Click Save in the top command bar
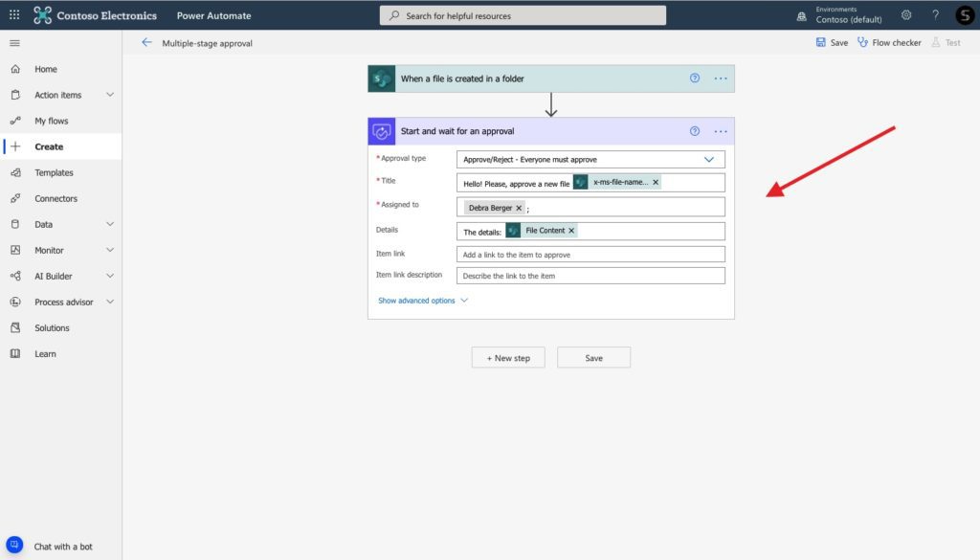This screenshot has width=980, height=560. pyautogui.click(x=832, y=42)
